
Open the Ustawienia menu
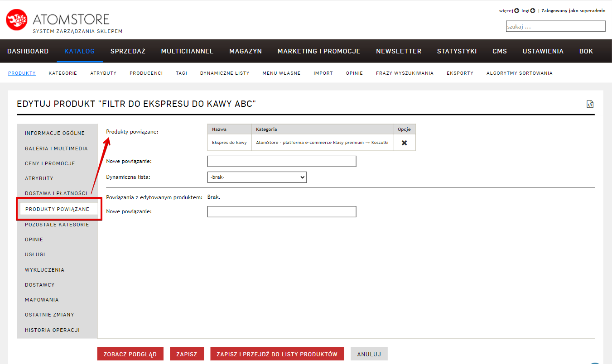[x=543, y=51]
